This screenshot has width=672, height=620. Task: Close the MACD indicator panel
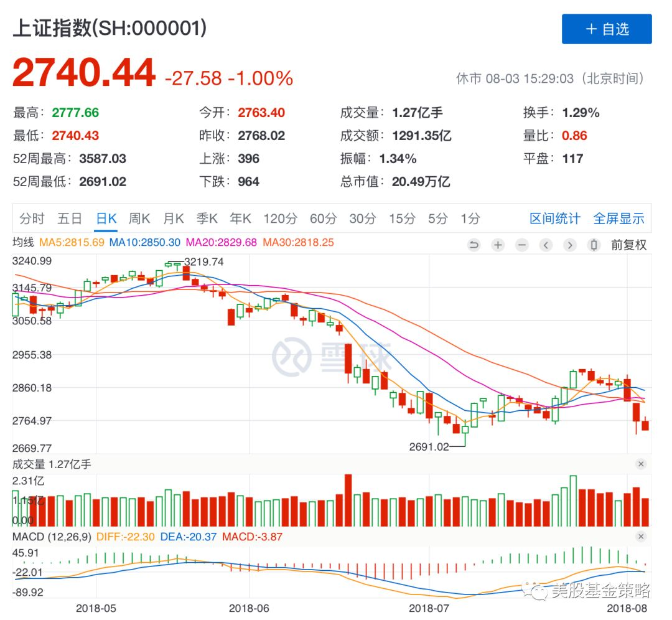(641, 537)
